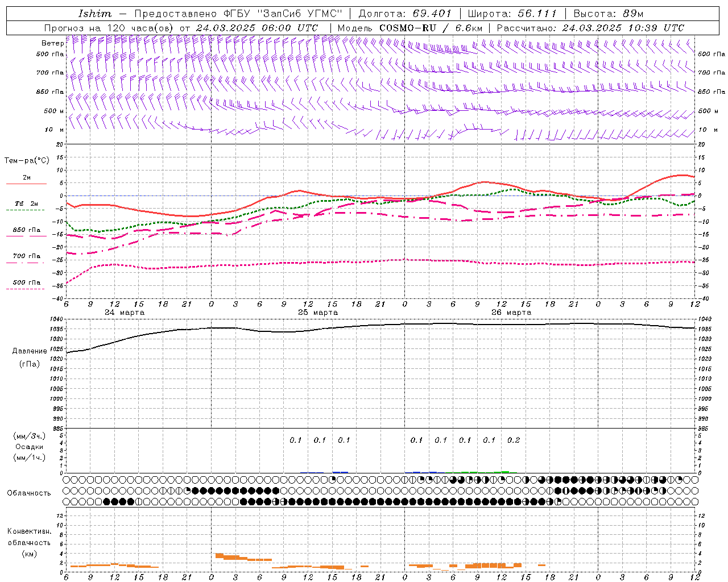Screen dimensions: 728x582
Task: Click the "Широта: 56.111" latitude value
Action: 511,14
